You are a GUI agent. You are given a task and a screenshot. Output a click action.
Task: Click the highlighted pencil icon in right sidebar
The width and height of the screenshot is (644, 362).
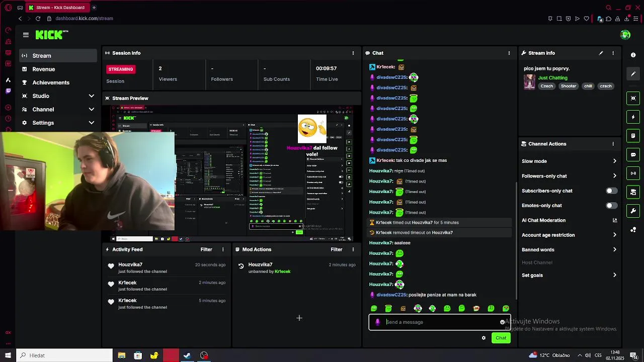tap(633, 74)
